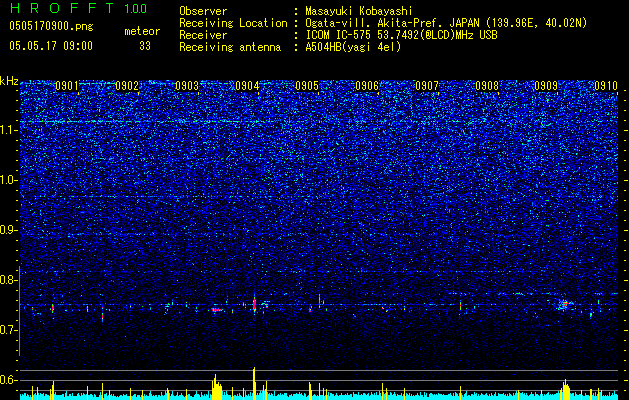629x400 pixels.
Task: Click the 'Receiver' field label
Action: [203, 35]
